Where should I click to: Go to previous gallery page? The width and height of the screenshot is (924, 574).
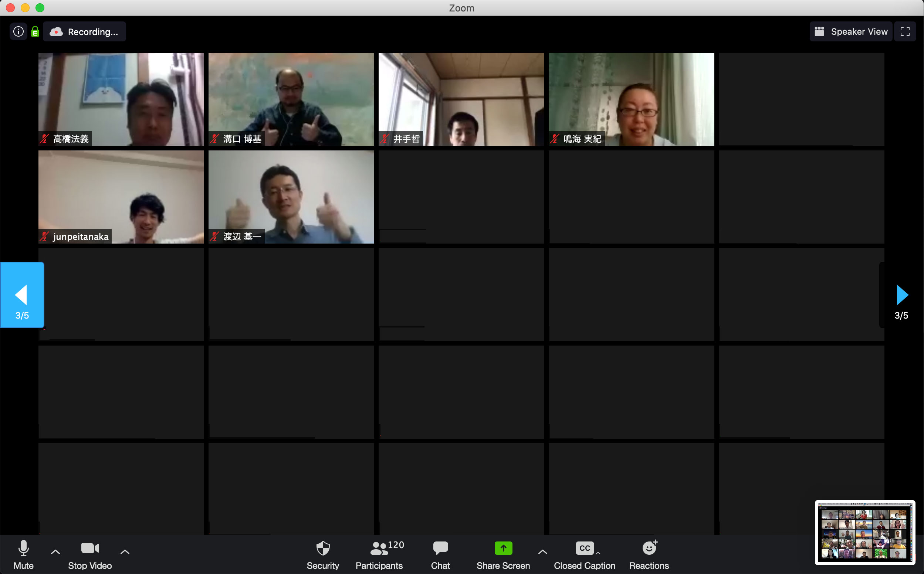pos(22,295)
